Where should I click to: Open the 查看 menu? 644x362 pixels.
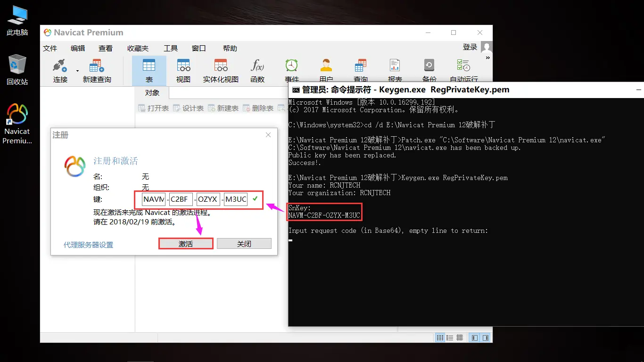(106, 48)
